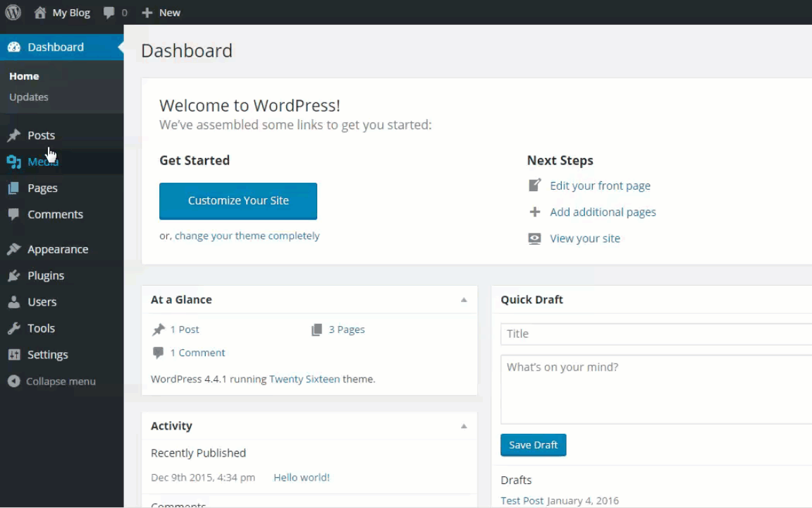The height and width of the screenshot is (508, 812).
Task: Collapse the Activity panel arrow
Action: click(x=464, y=426)
